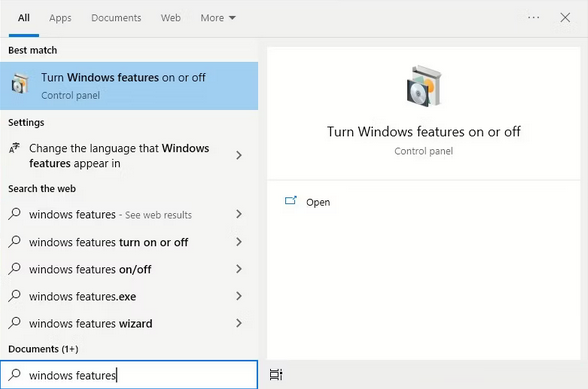Switch to the Documents tab
This screenshot has height=389, width=588.
pos(116,18)
